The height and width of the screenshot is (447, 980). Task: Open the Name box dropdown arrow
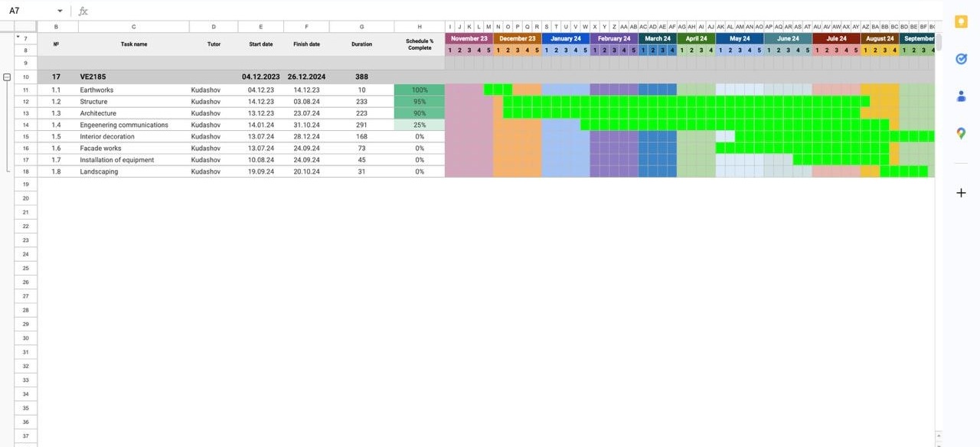[x=60, y=11]
